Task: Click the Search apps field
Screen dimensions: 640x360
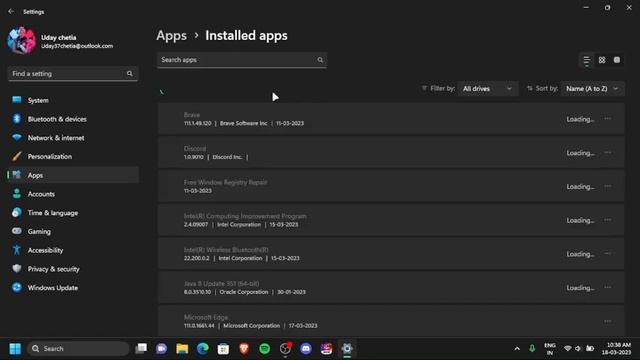Action: pos(242,60)
